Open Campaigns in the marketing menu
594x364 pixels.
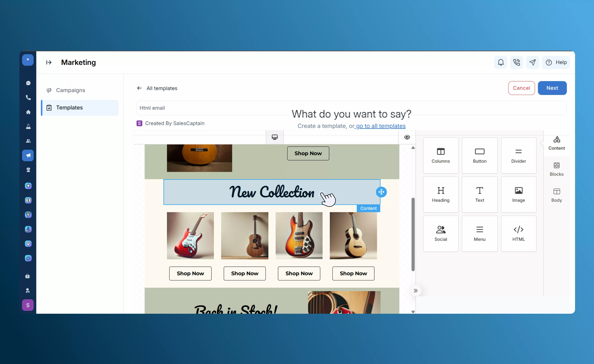click(x=70, y=90)
